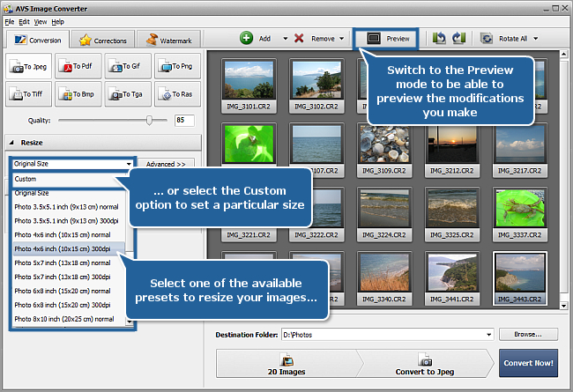Select Photo 5x7 inch normal preset
This screenshot has width=573, height=392.
70,263
